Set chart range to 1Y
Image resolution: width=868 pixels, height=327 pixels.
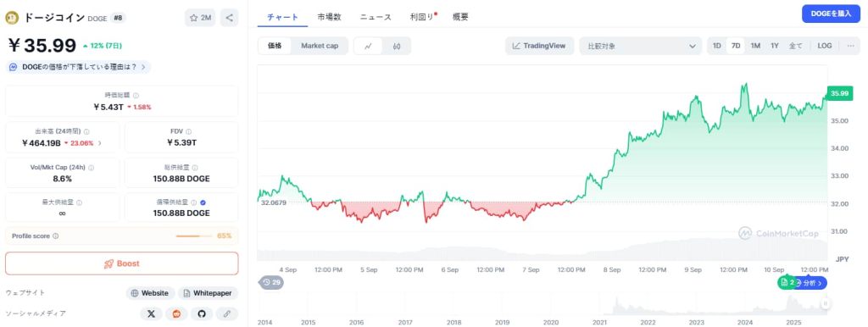point(775,46)
